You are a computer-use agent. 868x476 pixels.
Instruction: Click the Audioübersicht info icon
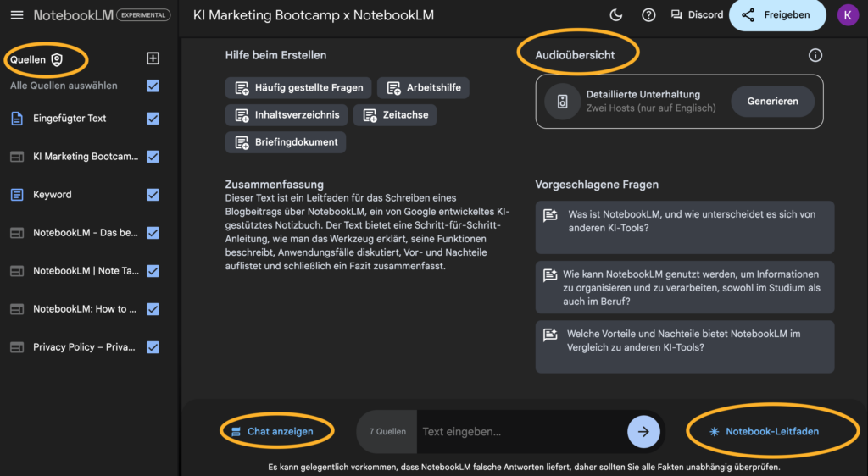(x=815, y=55)
